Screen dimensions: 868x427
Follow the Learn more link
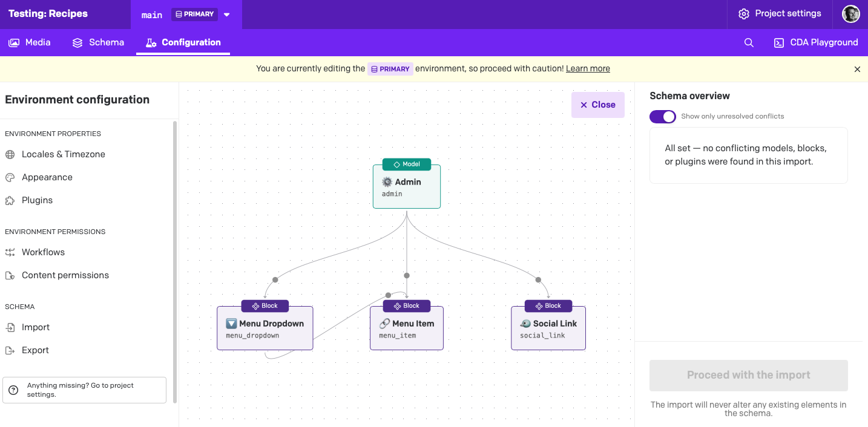[x=588, y=69]
